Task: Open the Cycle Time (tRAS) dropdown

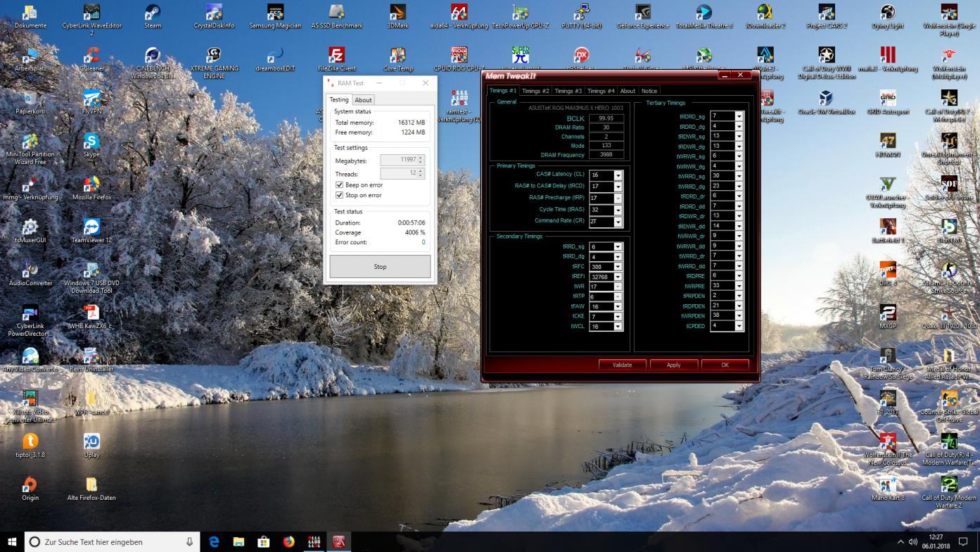Action: tap(618, 210)
